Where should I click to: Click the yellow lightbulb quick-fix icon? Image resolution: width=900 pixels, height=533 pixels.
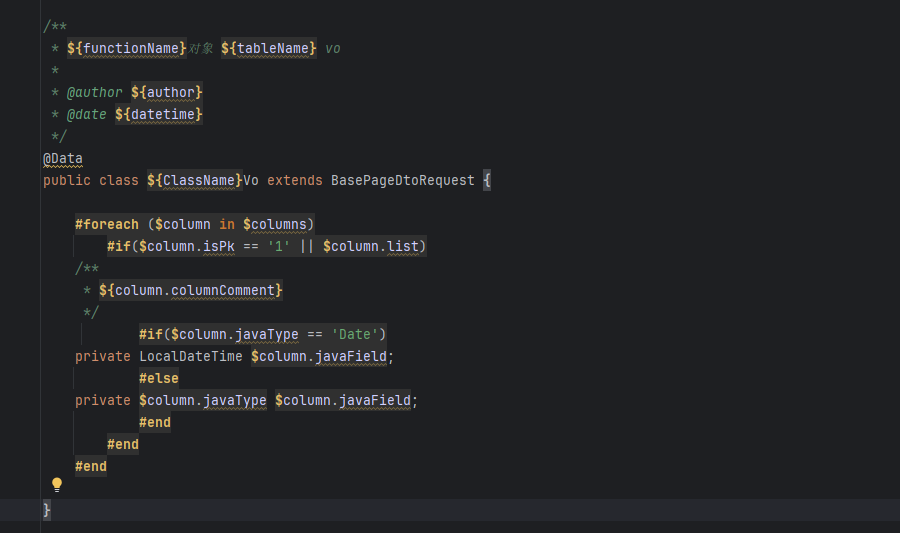[x=57, y=485]
